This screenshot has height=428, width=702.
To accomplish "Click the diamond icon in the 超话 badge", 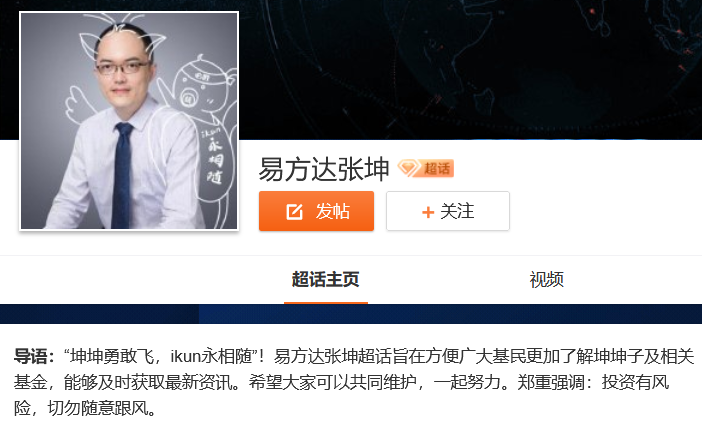I will click(x=407, y=168).
